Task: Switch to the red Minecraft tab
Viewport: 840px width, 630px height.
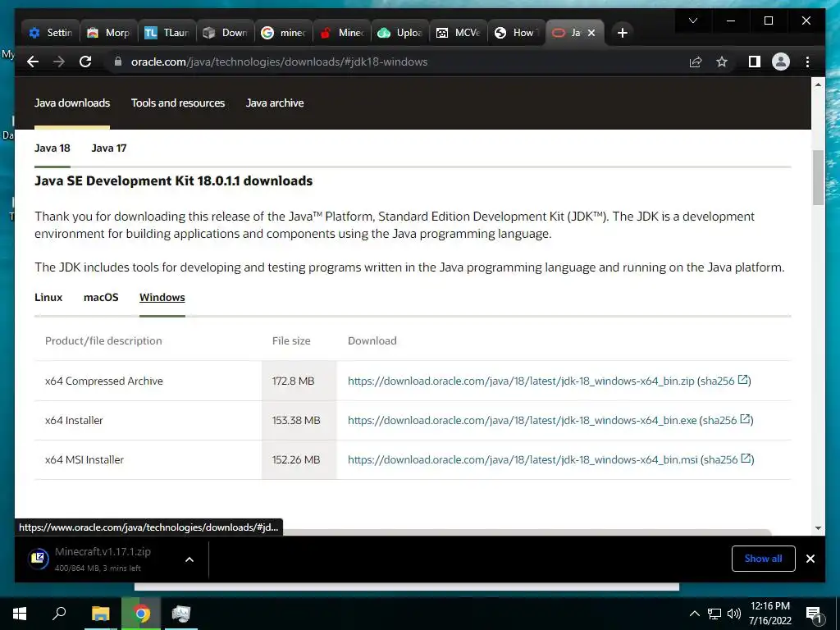Action: (343, 33)
